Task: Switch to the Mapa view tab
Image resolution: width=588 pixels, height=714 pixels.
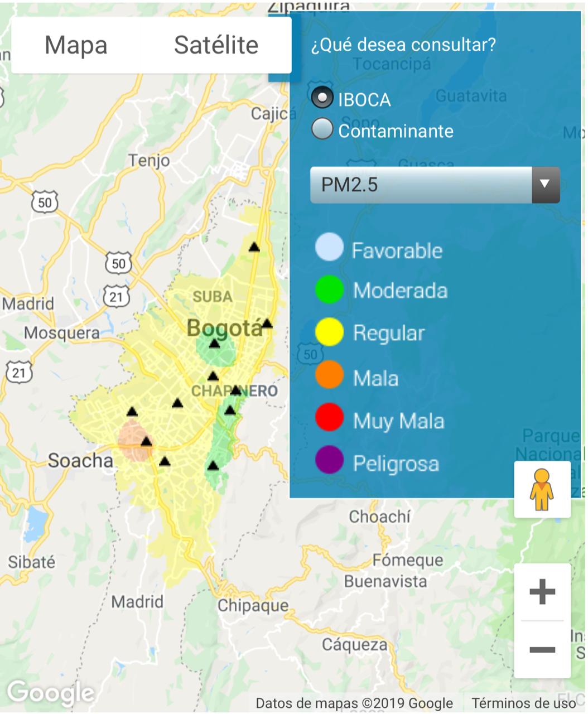Action: (x=76, y=45)
